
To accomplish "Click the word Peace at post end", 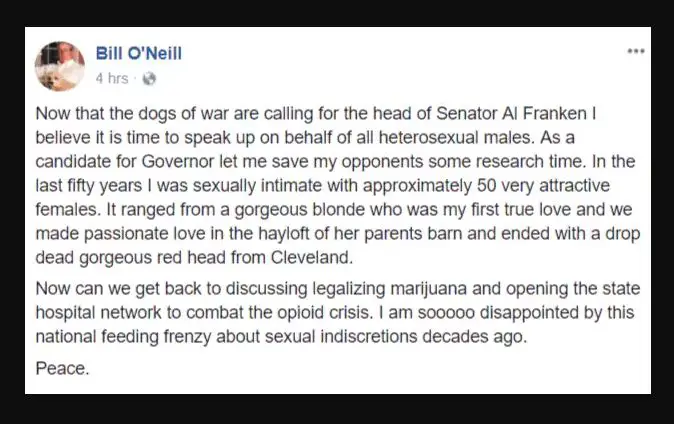I will pos(62,369).
